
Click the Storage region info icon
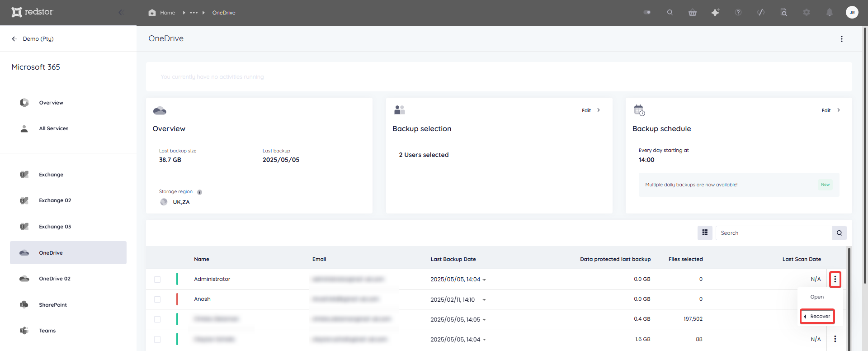199,192
